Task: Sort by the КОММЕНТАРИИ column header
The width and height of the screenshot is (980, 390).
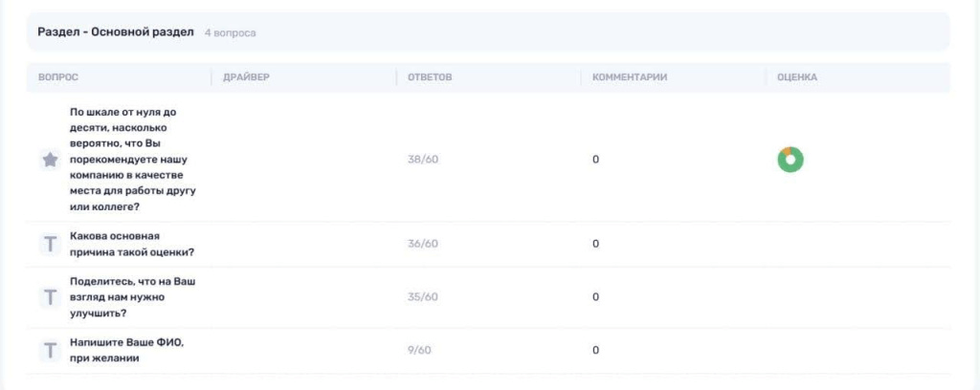Action: [x=630, y=77]
